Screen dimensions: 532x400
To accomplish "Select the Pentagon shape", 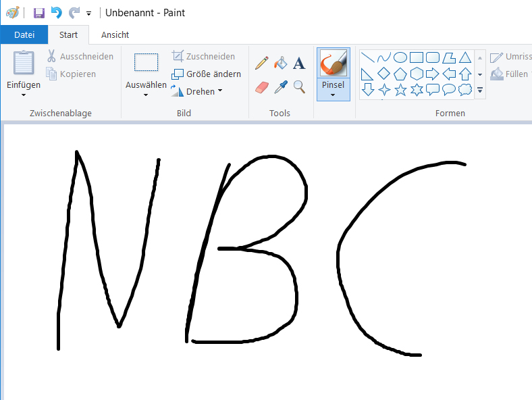I will tap(400, 74).
